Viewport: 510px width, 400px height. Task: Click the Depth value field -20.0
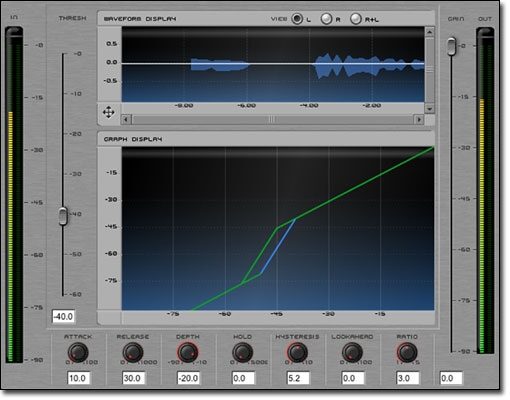pyautogui.click(x=188, y=378)
